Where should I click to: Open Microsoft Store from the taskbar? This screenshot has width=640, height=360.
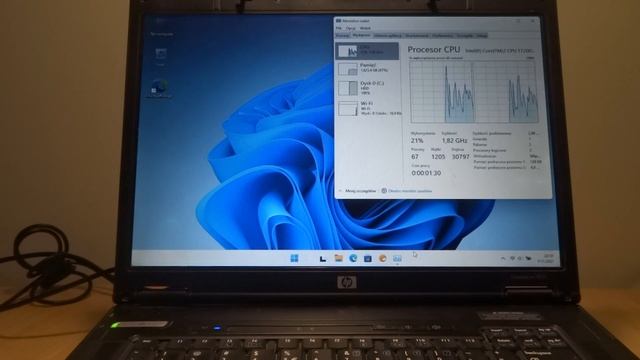tap(367, 258)
